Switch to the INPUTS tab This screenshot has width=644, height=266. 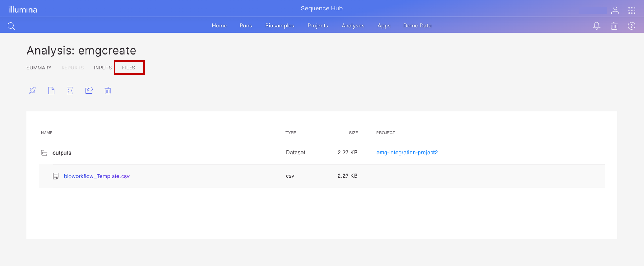(103, 68)
